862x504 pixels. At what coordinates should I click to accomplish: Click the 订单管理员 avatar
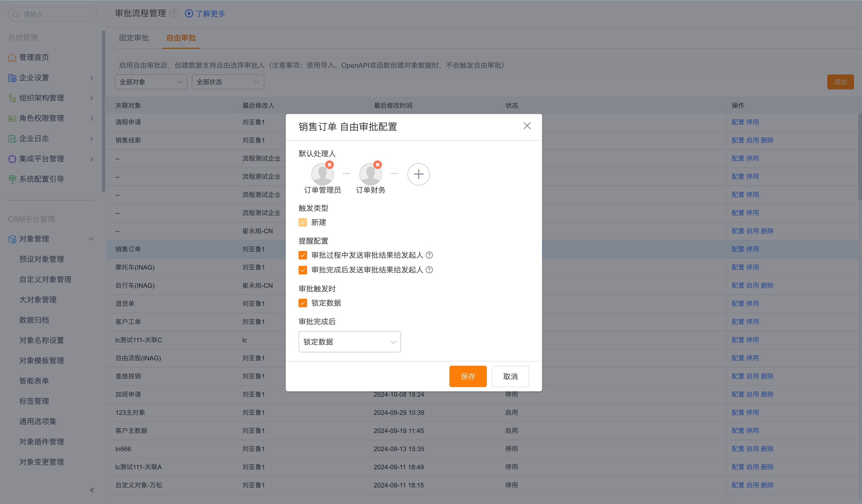322,174
